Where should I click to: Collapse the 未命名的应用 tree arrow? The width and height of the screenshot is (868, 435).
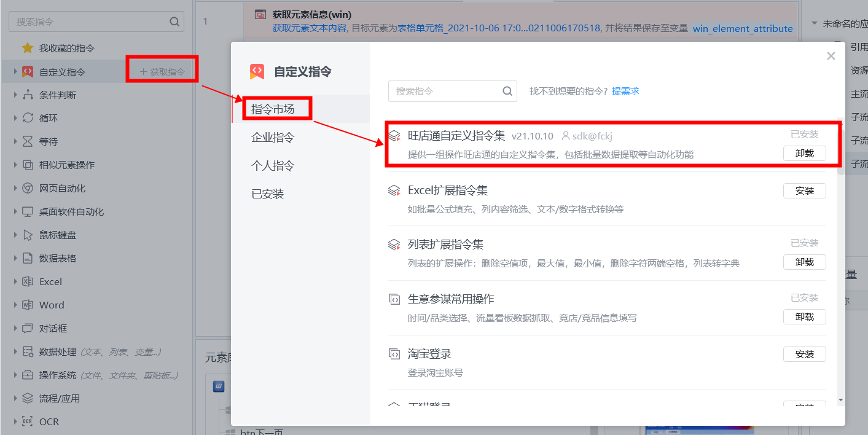coord(815,23)
